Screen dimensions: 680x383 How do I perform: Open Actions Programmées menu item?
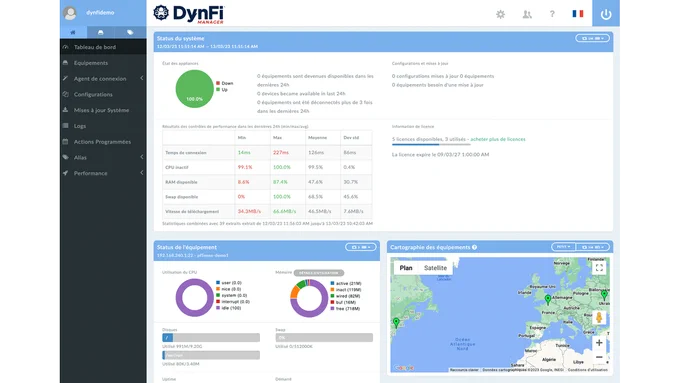click(x=103, y=142)
